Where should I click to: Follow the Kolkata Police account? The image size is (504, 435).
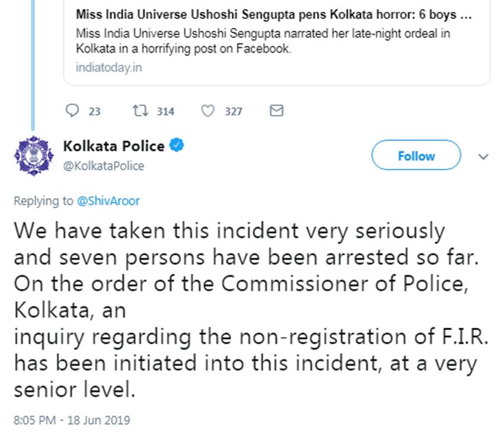416,156
